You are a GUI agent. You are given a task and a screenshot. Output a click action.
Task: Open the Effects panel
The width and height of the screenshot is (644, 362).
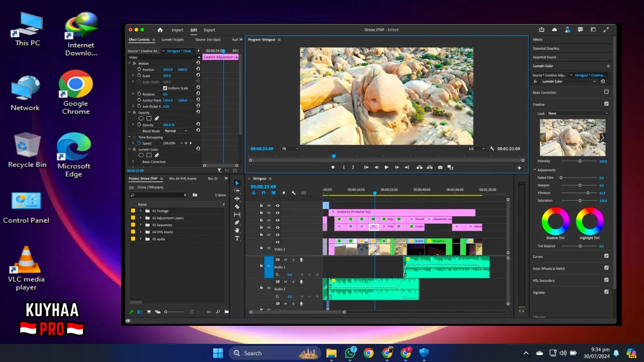click(x=538, y=39)
